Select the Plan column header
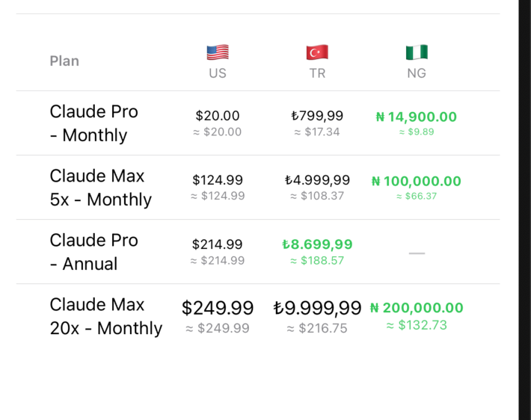The image size is (531, 420). pyautogui.click(x=64, y=61)
